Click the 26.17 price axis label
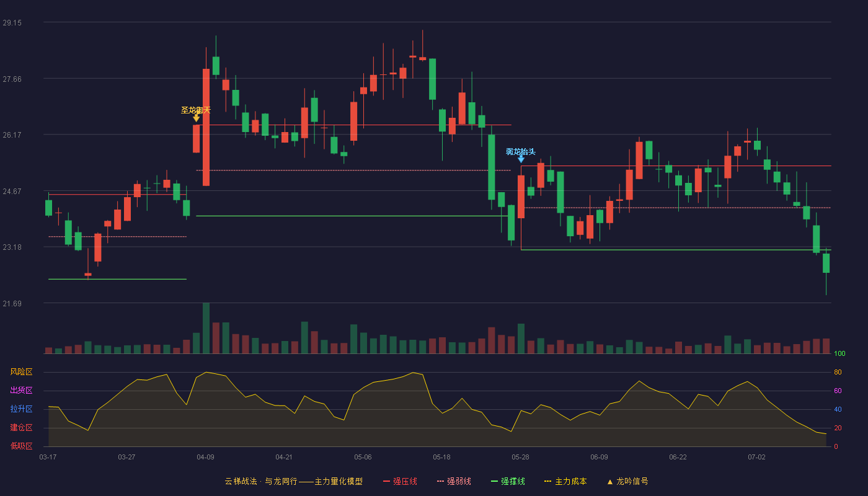This screenshot has width=868, height=496. click(12, 135)
